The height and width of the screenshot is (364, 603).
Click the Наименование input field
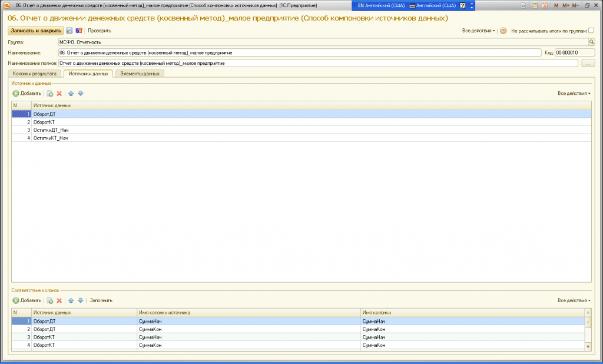(x=300, y=52)
